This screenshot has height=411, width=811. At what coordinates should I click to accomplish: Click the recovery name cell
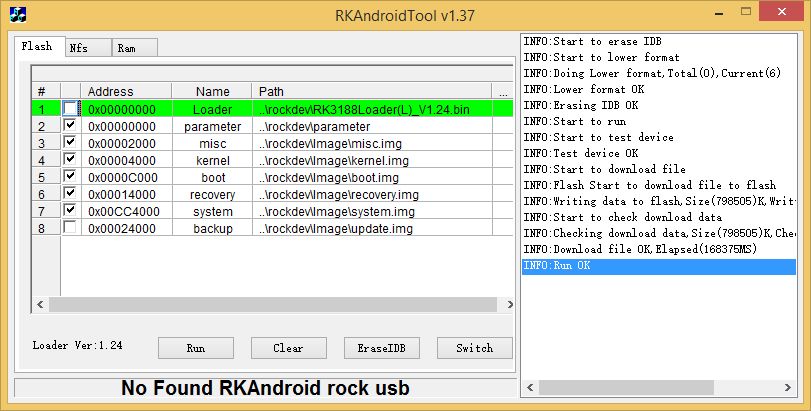(212, 194)
